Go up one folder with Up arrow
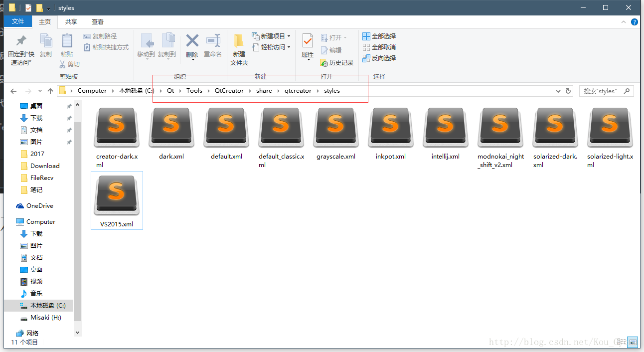The height and width of the screenshot is (352, 644). [x=50, y=91]
